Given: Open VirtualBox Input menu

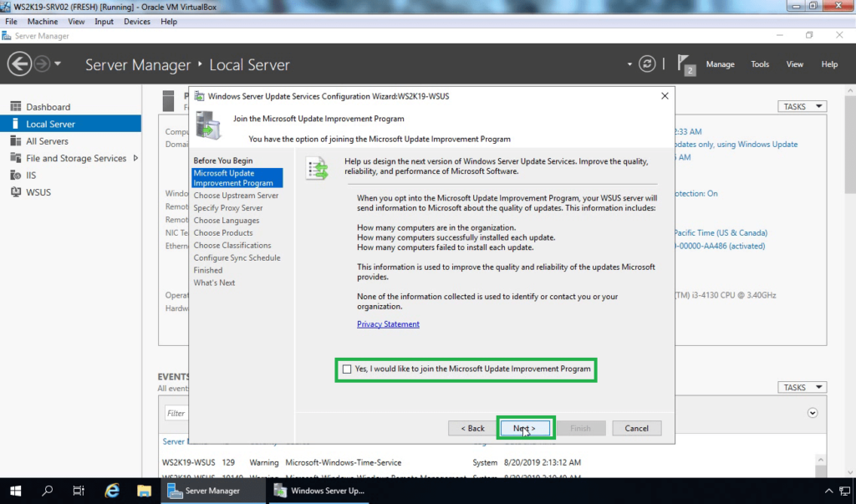Looking at the screenshot, I should (104, 21).
